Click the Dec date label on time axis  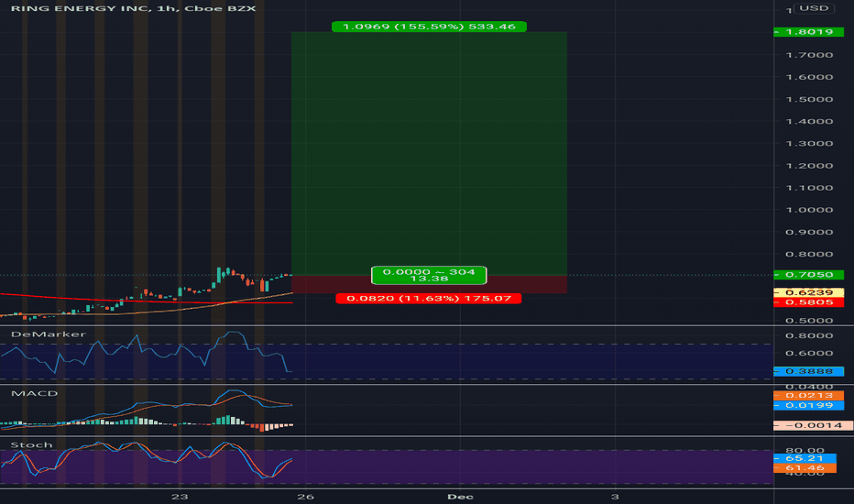(x=460, y=497)
